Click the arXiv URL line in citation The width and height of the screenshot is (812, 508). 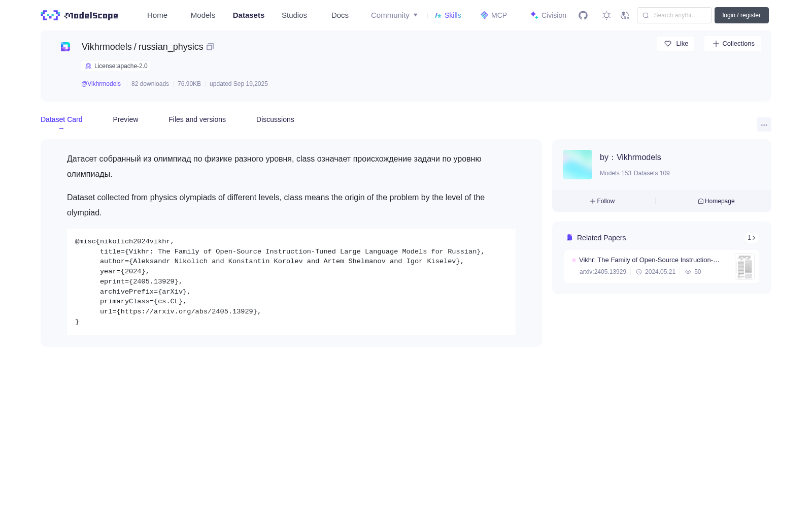[180, 312]
